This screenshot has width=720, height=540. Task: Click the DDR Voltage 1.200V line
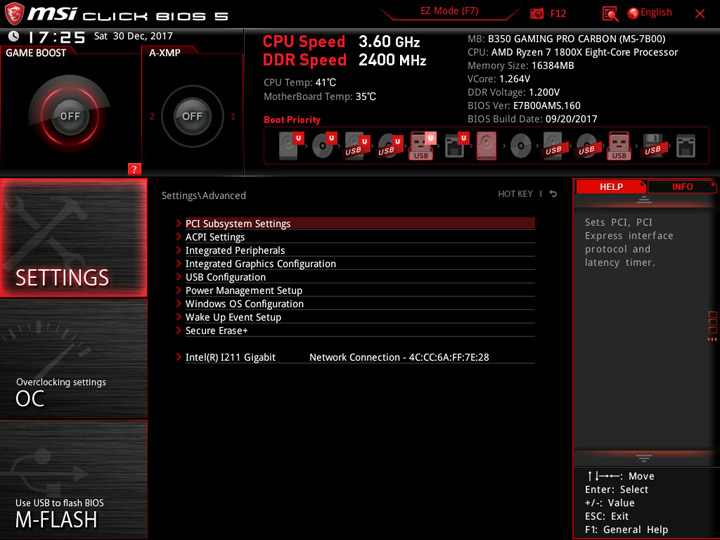[x=513, y=92]
